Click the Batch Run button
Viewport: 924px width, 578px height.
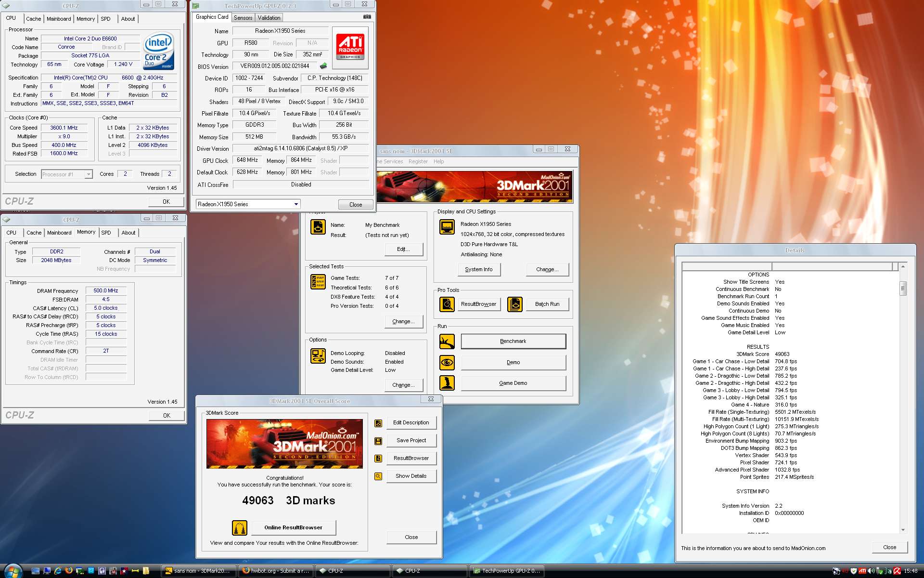547,304
